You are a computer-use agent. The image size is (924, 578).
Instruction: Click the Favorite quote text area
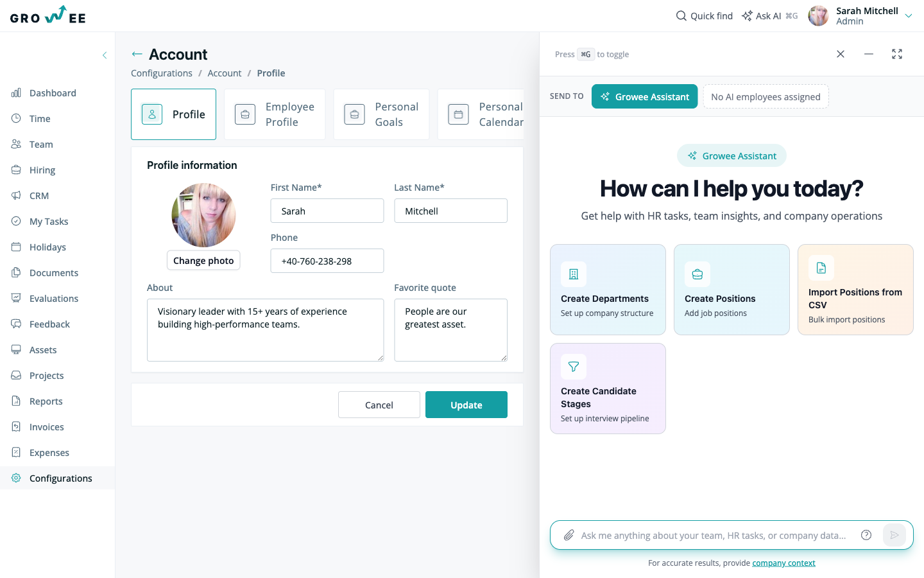450,330
